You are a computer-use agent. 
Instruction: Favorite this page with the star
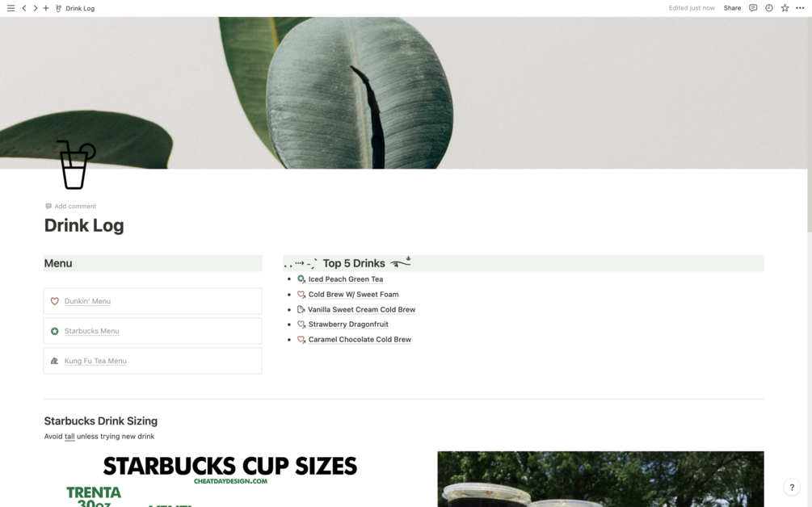pyautogui.click(x=785, y=8)
